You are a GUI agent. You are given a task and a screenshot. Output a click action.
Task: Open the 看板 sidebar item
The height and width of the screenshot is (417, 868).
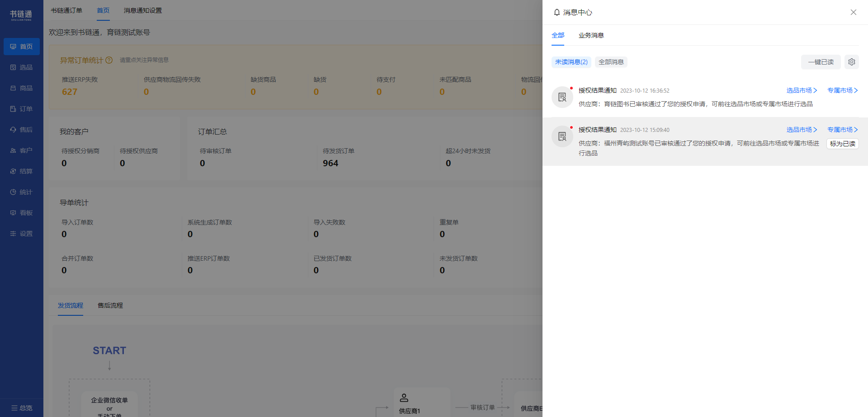(x=22, y=213)
